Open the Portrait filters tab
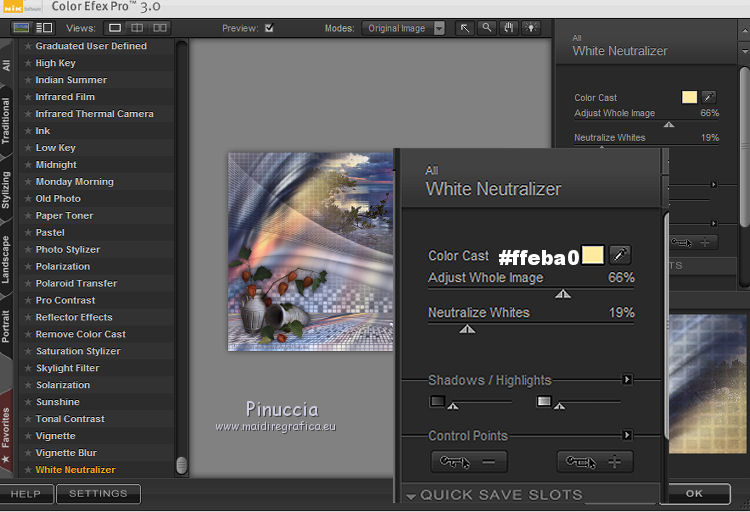 (x=6, y=326)
